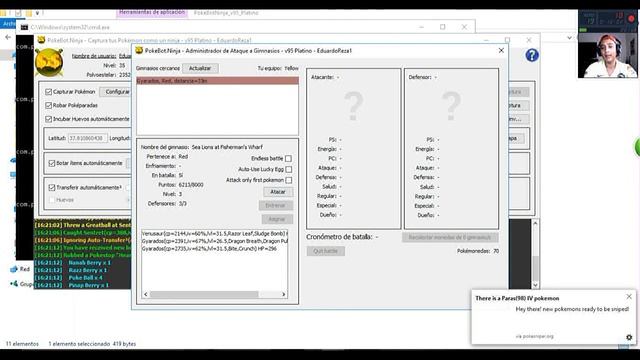Click the Pokémonedas 70 label
The width and height of the screenshot is (640, 360).
coord(478,251)
